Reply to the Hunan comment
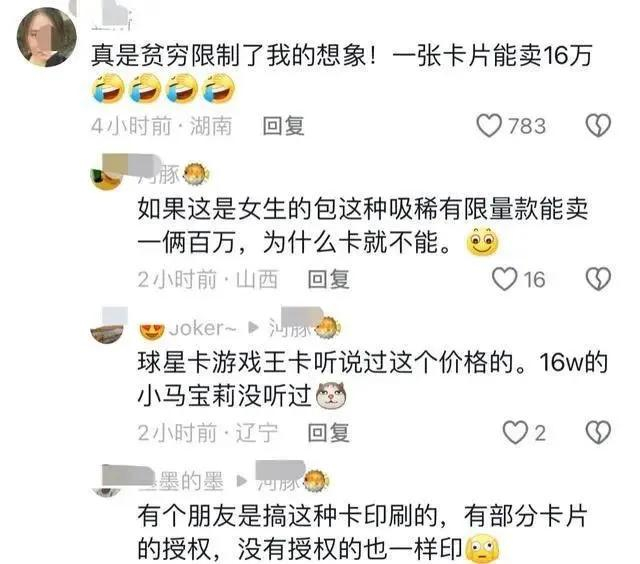This screenshot has width=640, height=564. point(283,126)
